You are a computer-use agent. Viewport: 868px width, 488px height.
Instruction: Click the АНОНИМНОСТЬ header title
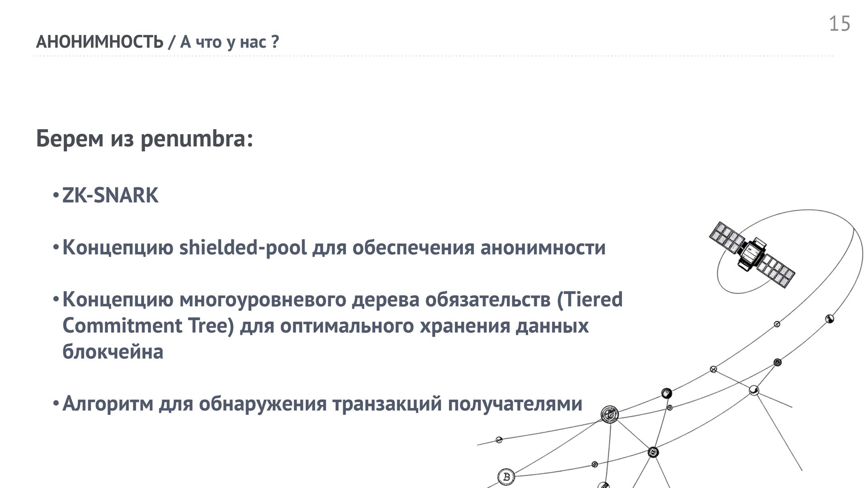tap(99, 42)
